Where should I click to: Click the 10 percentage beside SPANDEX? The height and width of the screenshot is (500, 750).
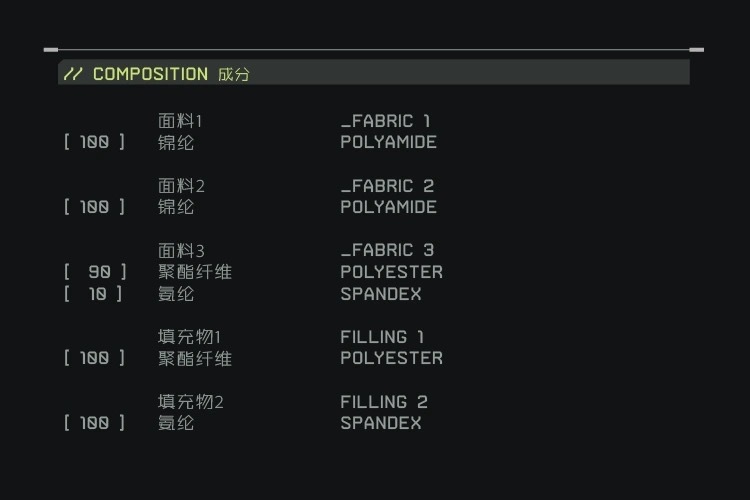[98, 294]
